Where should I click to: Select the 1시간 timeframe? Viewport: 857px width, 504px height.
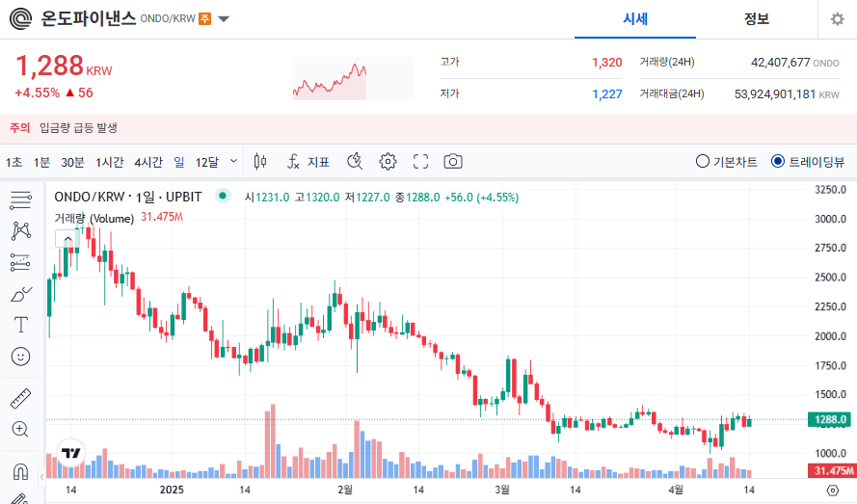pos(109,162)
